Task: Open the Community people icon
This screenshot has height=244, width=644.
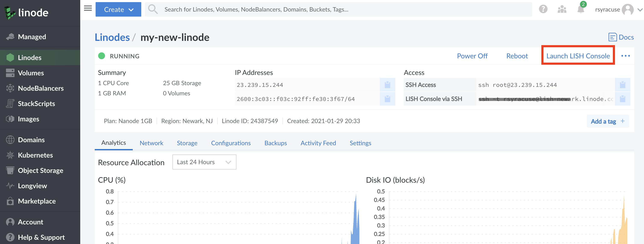Action: pyautogui.click(x=562, y=10)
